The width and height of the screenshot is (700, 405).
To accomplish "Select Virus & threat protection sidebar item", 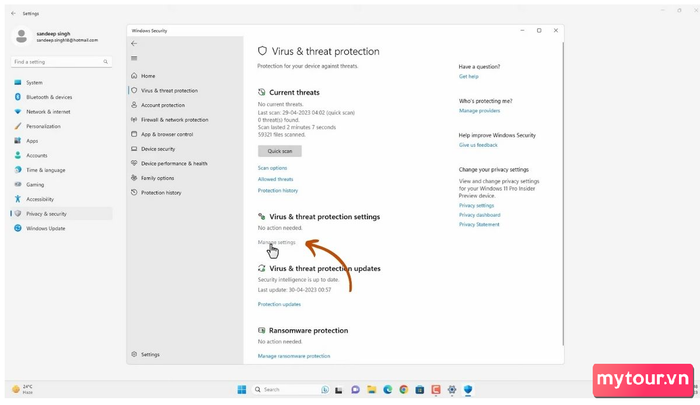I will coord(169,90).
